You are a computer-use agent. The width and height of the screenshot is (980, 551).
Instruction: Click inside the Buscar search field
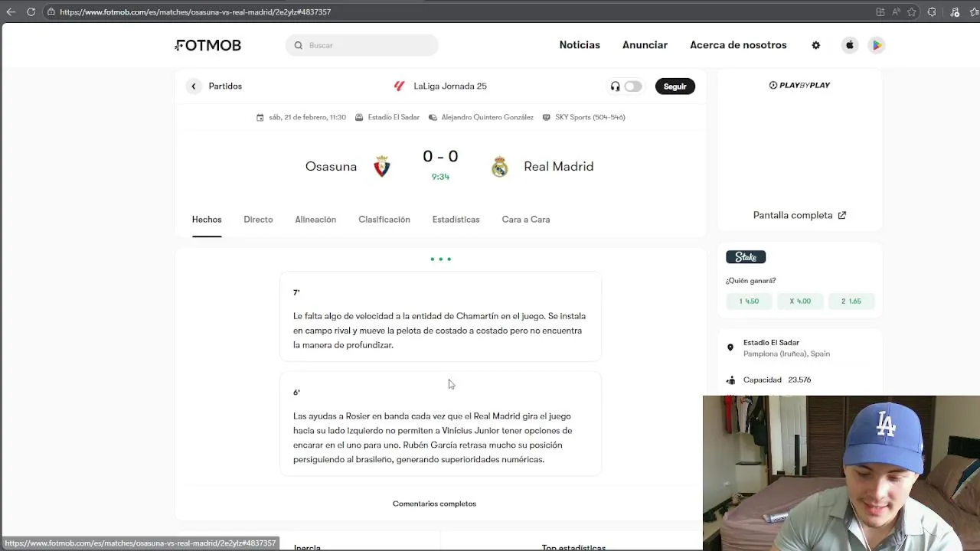tap(362, 45)
